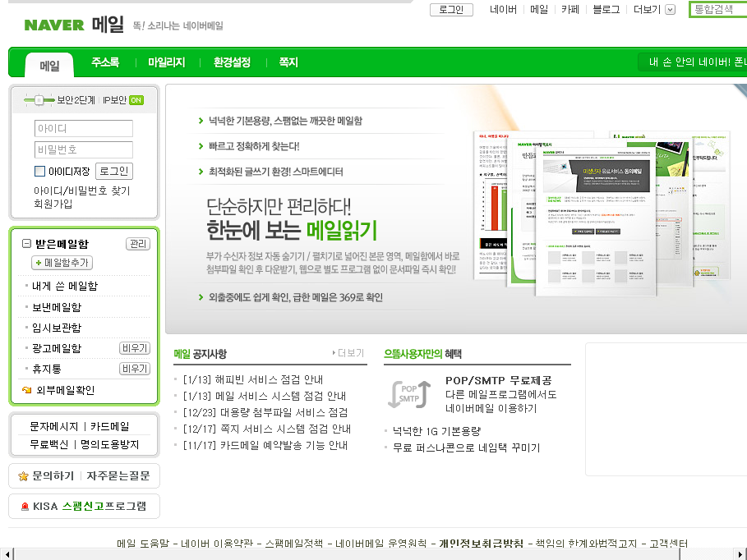Click the 카드메일 link
Image resolution: width=747 pixels, height=560 pixels.
click(109, 426)
